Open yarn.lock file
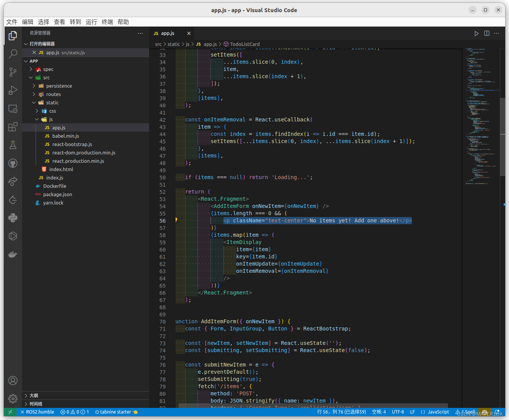The height and width of the screenshot is (420, 509). click(85, 203)
